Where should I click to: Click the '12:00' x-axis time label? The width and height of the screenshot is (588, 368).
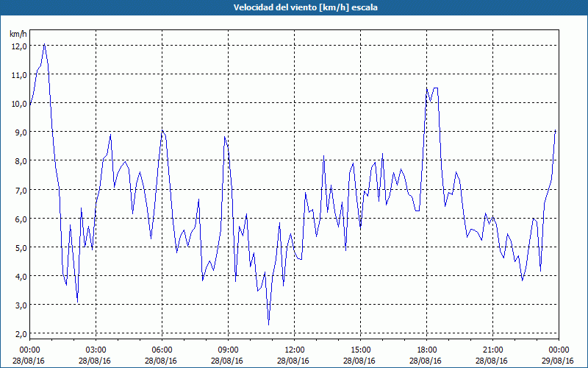point(294,350)
